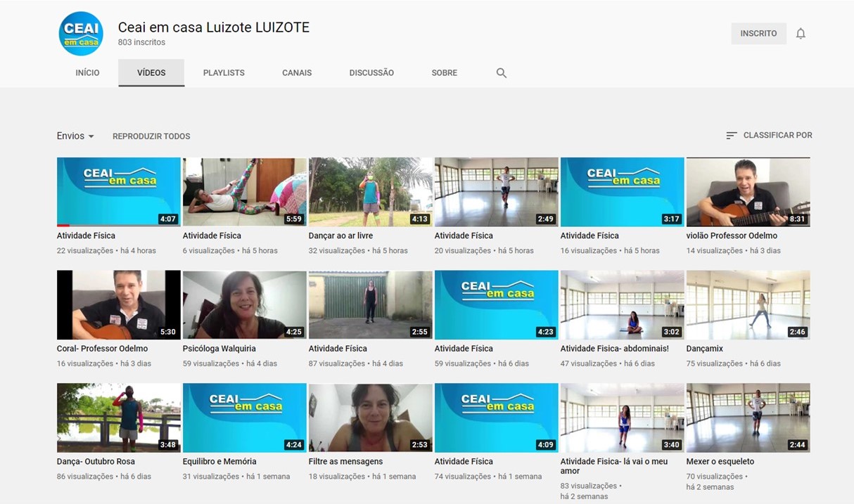Click Atividade Física title with 87 visualizações
Screen dimensions: 854x504
(338, 349)
